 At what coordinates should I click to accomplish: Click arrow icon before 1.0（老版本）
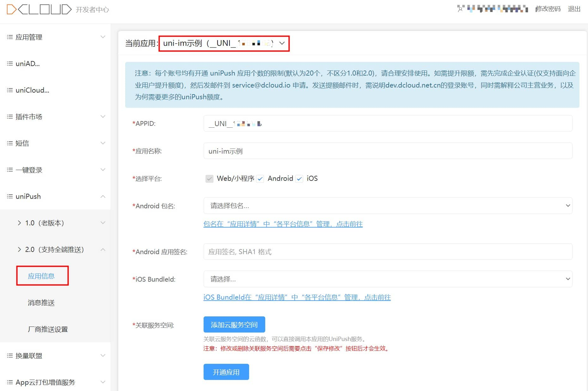(19, 223)
